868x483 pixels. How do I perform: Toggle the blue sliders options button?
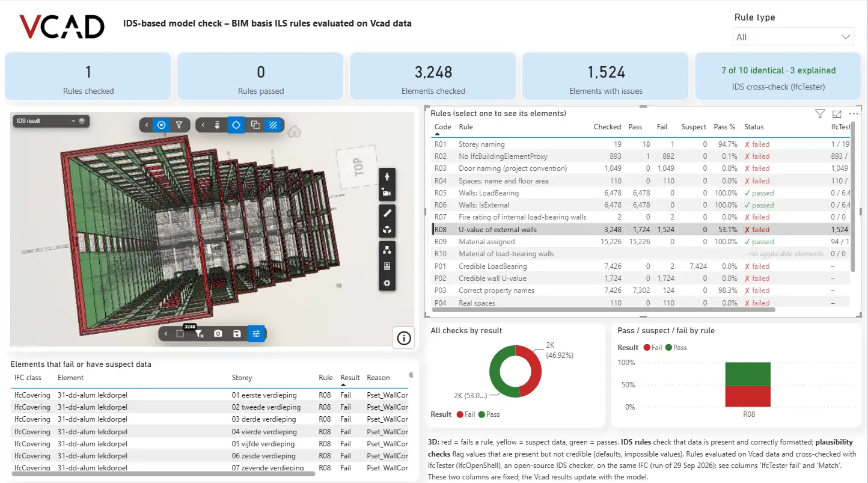pyautogui.click(x=256, y=333)
